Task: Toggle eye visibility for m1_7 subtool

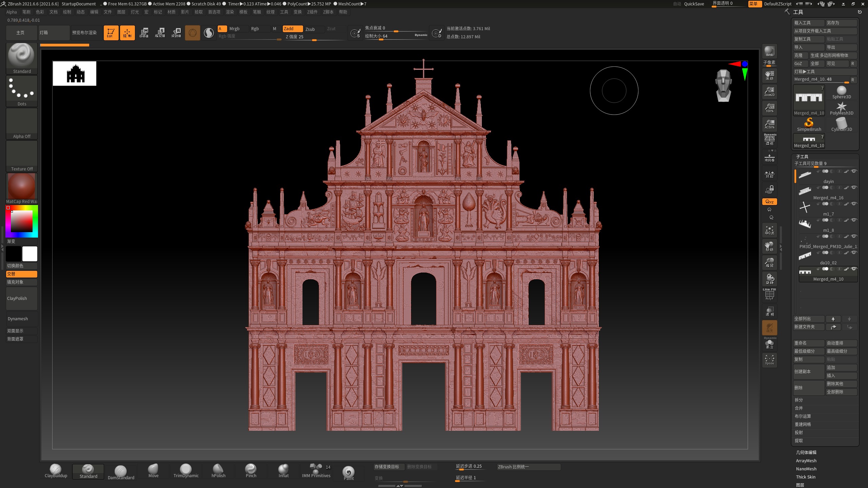Action: (854, 204)
